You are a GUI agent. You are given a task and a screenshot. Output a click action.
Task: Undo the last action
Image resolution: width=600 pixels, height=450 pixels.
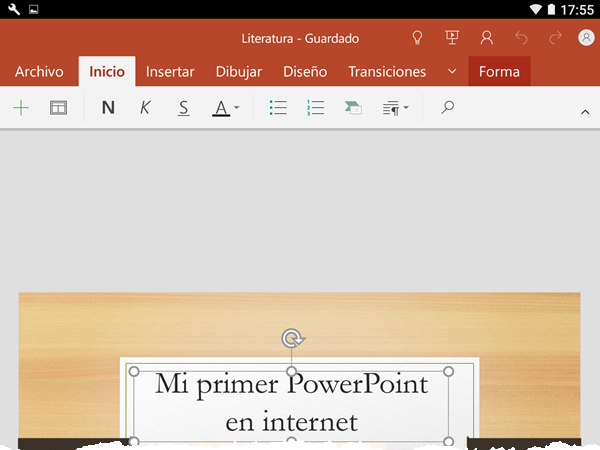pyautogui.click(x=521, y=38)
